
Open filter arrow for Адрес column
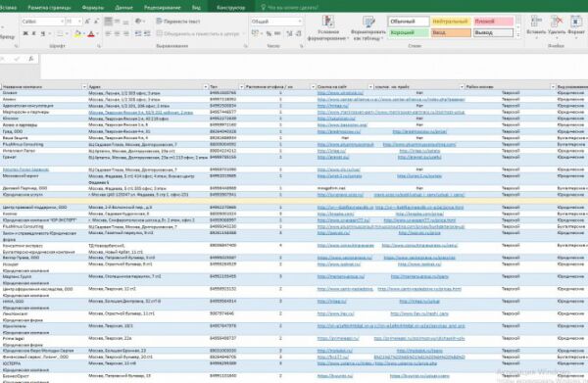(x=206, y=87)
